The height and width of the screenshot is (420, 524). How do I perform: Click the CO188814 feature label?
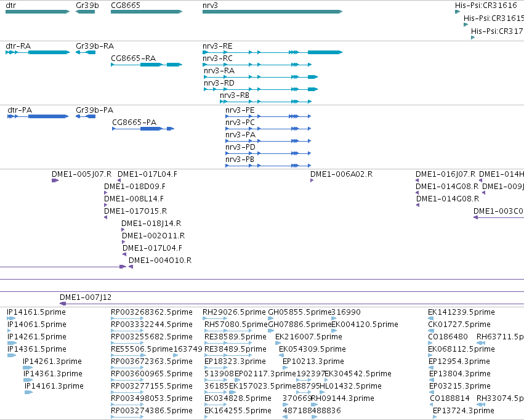[450, 398]
